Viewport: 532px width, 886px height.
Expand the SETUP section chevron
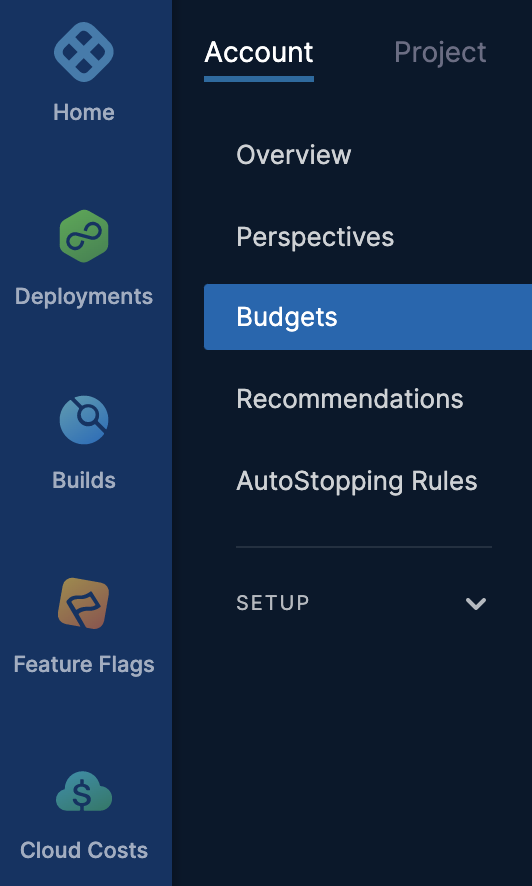[476, 603]
